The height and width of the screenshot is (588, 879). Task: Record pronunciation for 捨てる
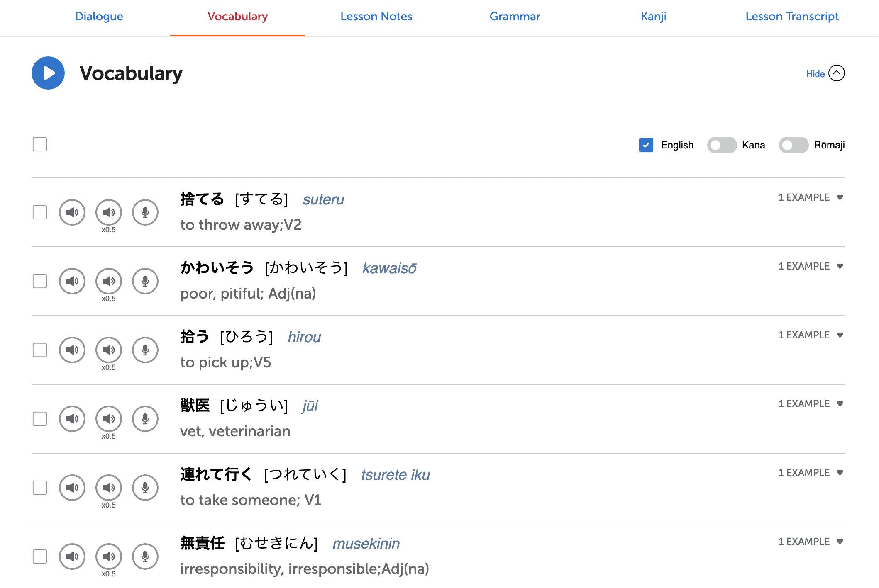coord(145,212)
